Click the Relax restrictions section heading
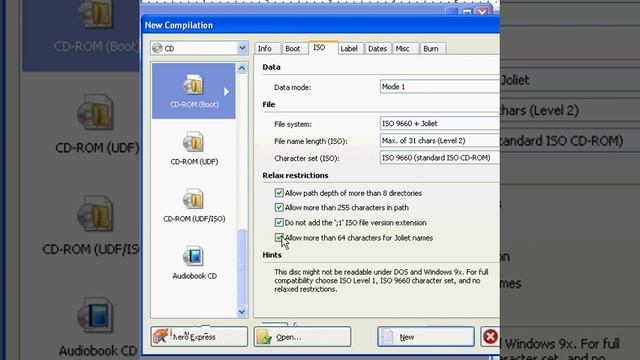The image size is (640, 360). coord(295,175)
